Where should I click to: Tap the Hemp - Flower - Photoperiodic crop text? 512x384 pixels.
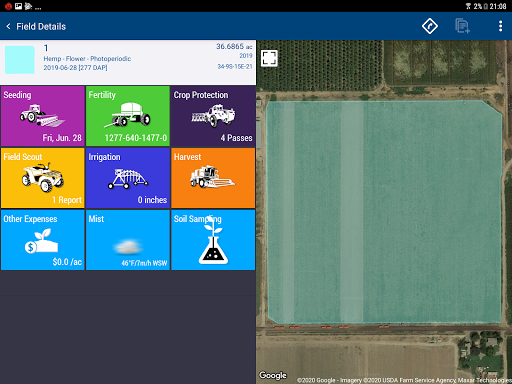click(87, 59)
